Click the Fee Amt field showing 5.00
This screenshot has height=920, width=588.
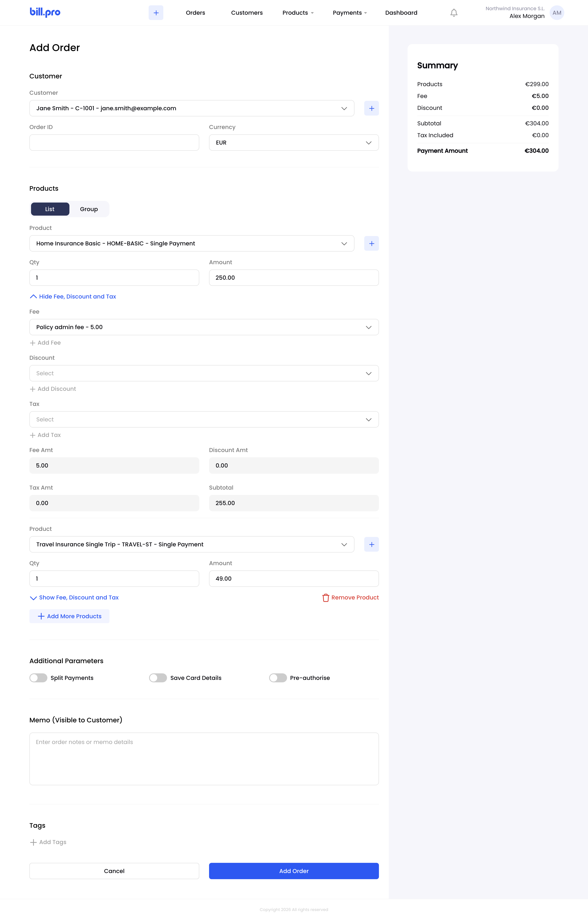[114, 466]
